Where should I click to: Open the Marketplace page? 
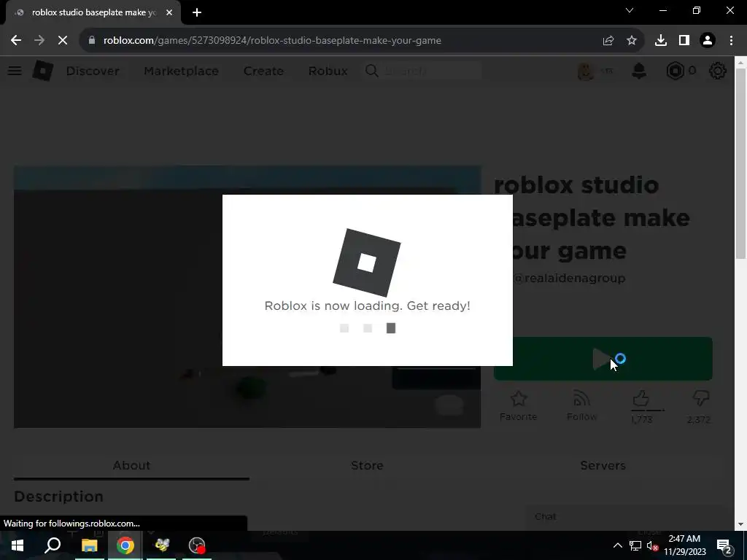pyautogui.click(x=181, y=71)
